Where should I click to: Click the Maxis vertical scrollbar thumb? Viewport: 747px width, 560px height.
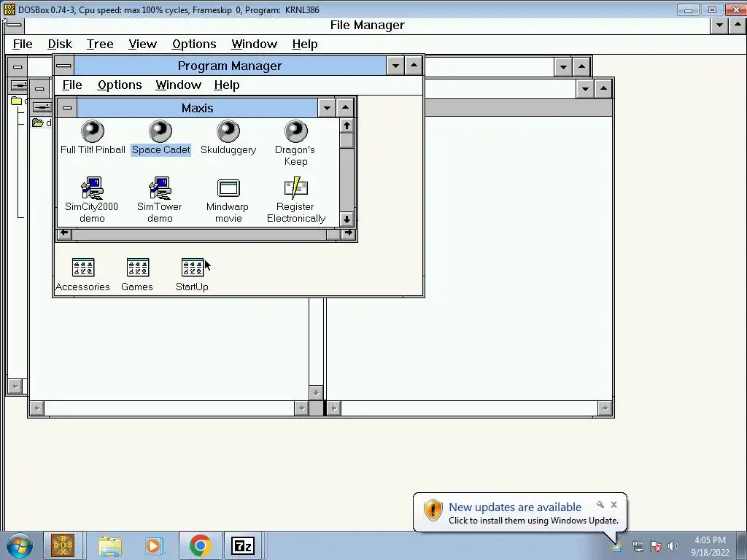347,141
